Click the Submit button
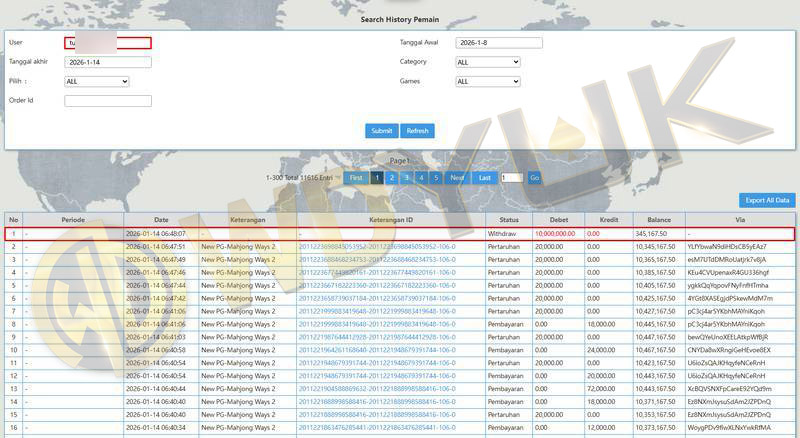Viewport: 800px width, 438px height. pos(381,131)
